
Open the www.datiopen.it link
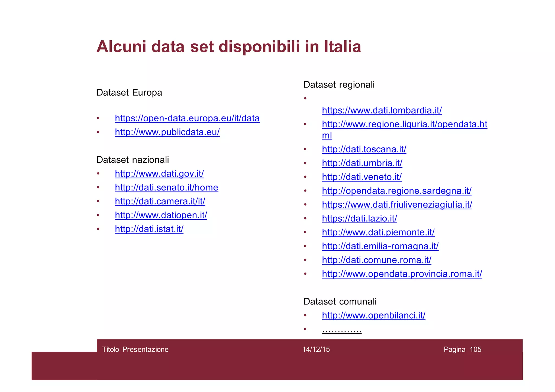point(161,215)
